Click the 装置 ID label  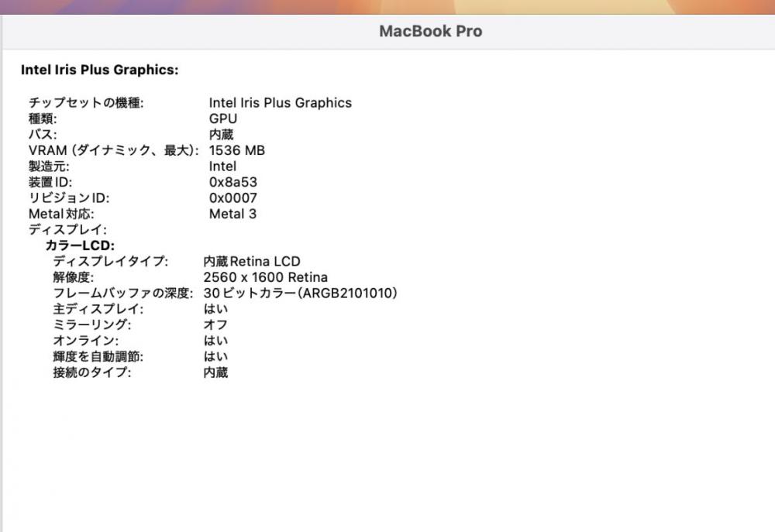[x=50, y=182]
